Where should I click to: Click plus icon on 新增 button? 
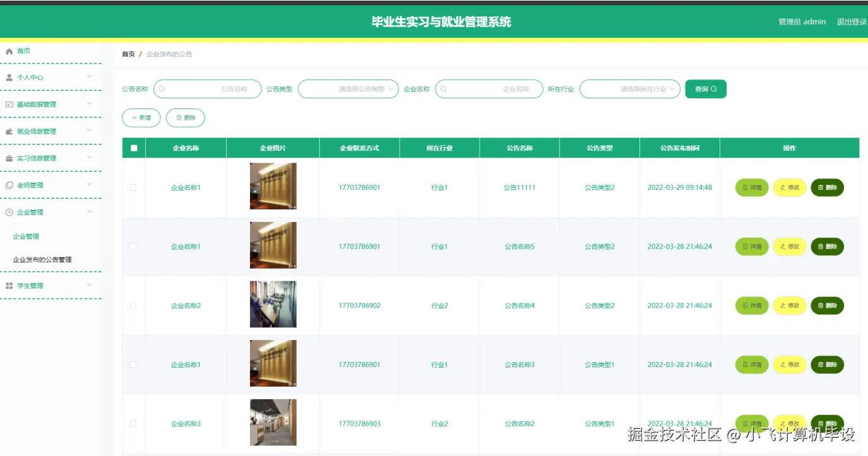[134, 118]
